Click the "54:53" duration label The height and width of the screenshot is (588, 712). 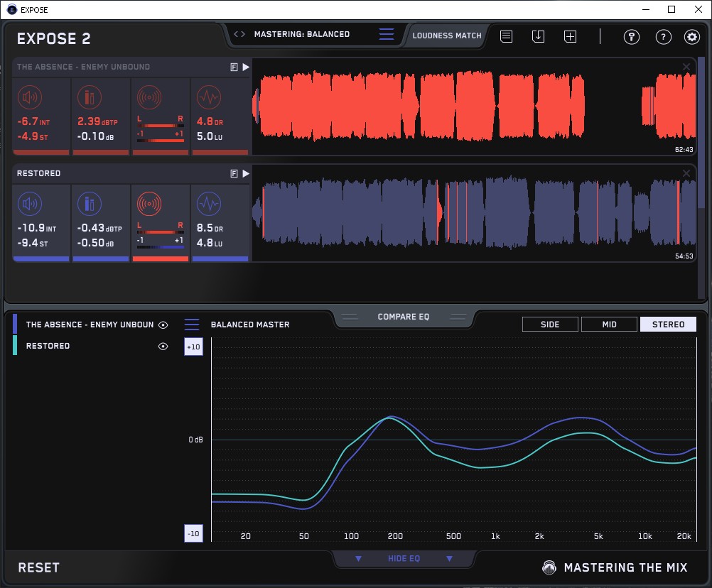click(x=684, y=256)
